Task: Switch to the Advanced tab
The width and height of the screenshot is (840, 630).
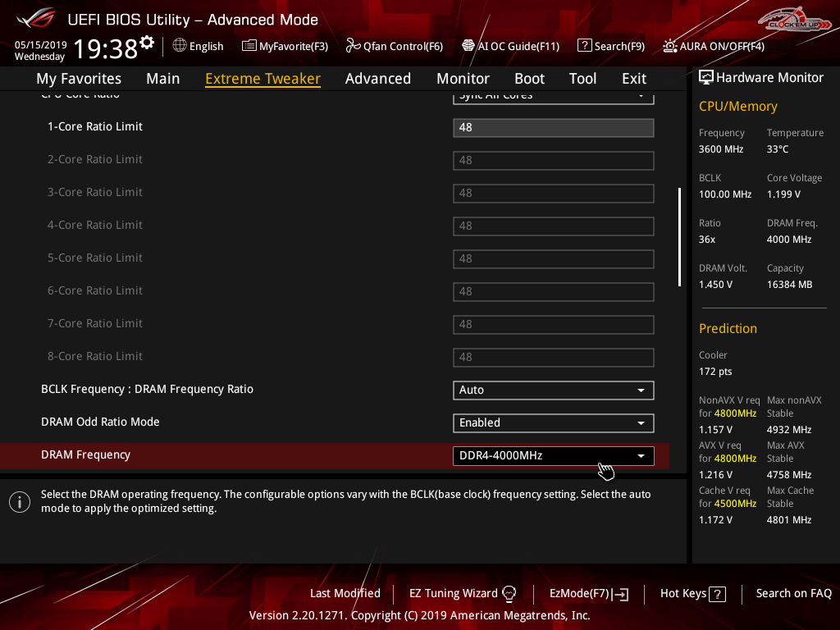Action: (x=377, y=79)
